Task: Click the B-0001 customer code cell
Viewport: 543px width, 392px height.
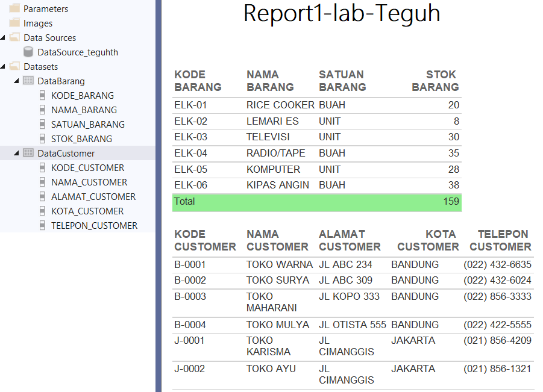Action: pyautogui.click(x=190, y=264)
